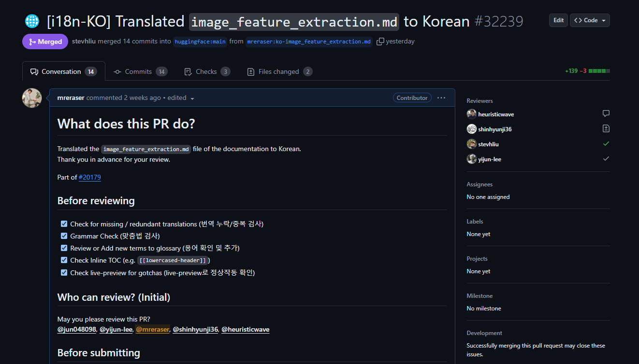Copy the head branch name with clipboard icon

coord(380,42)
